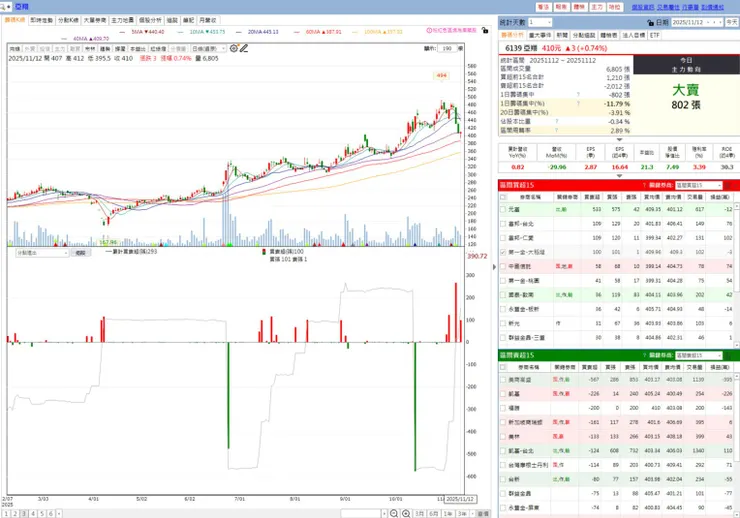Viewport: 740px width, 518px height.
Task: Switch to the 主力地圖 tab
Action: pyautogui.click(x=122, y=20)
